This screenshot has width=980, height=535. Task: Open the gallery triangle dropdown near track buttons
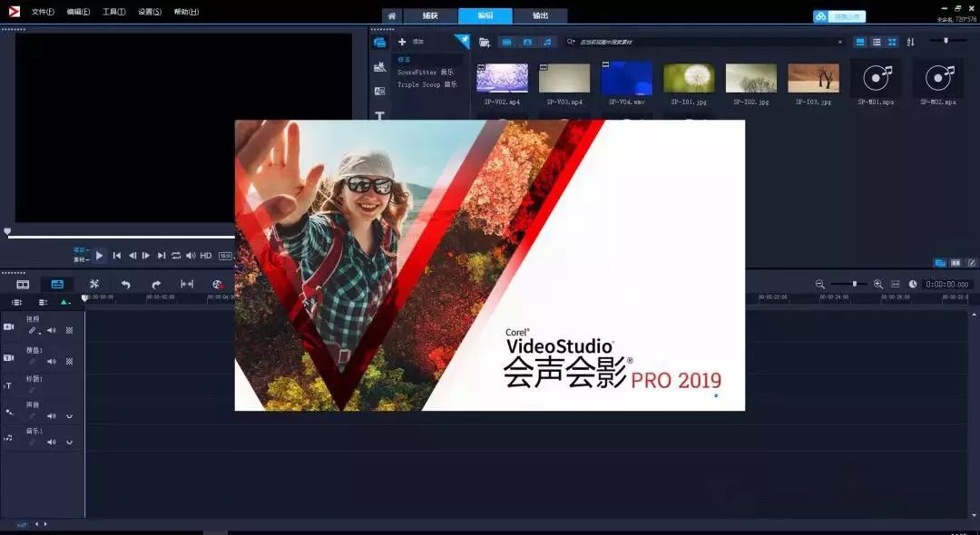64,302
